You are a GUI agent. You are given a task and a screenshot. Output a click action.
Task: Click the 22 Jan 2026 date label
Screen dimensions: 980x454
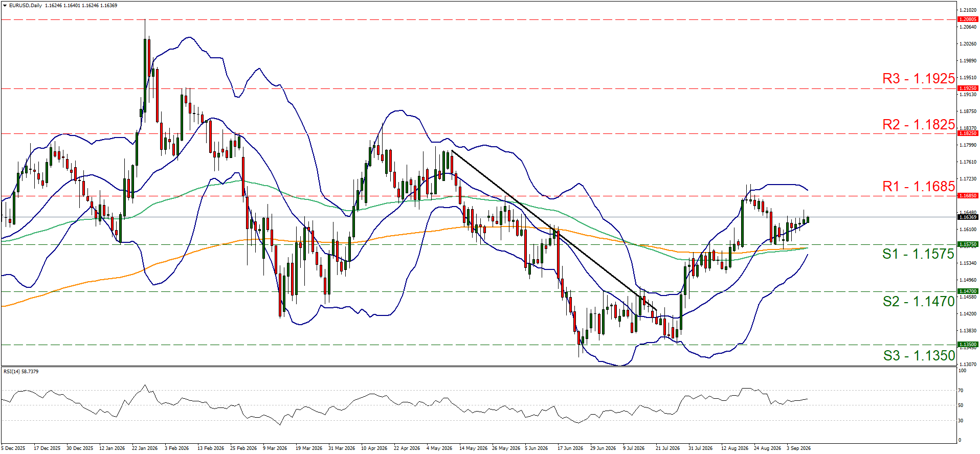(145, 448)
